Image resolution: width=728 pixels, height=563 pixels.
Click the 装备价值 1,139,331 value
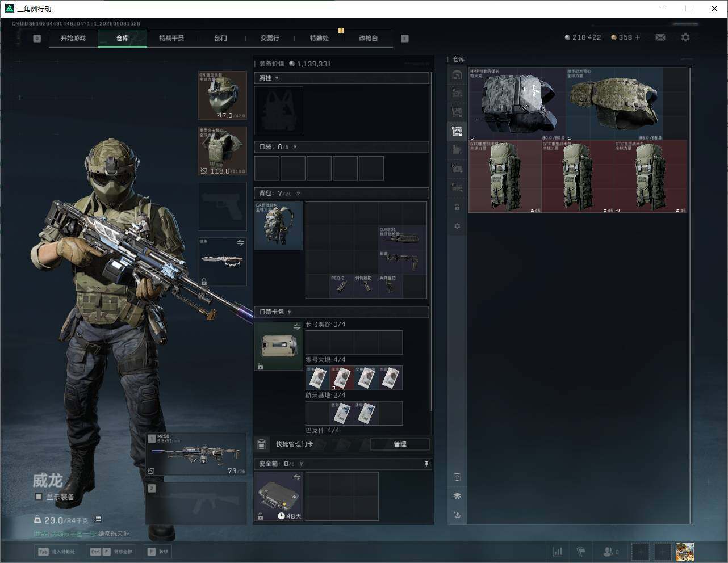[295, 64]
